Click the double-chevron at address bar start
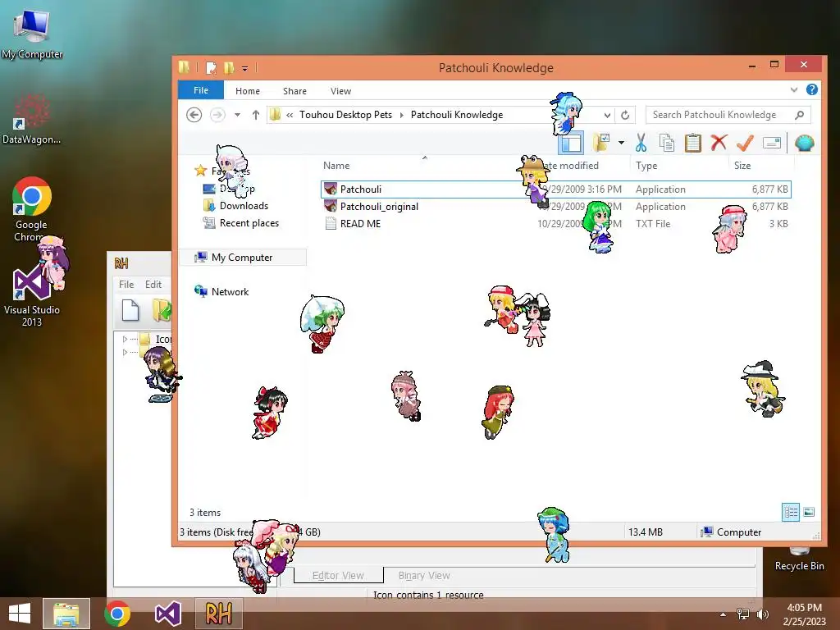The width and height of the screenshot is (840, 630). pyautogui.click(x=290, y=115)
